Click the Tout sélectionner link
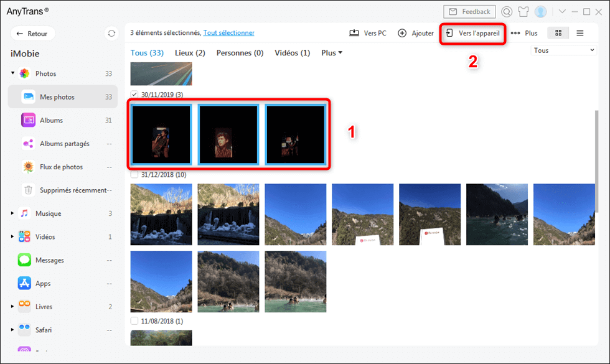 (x=228, y=33)
